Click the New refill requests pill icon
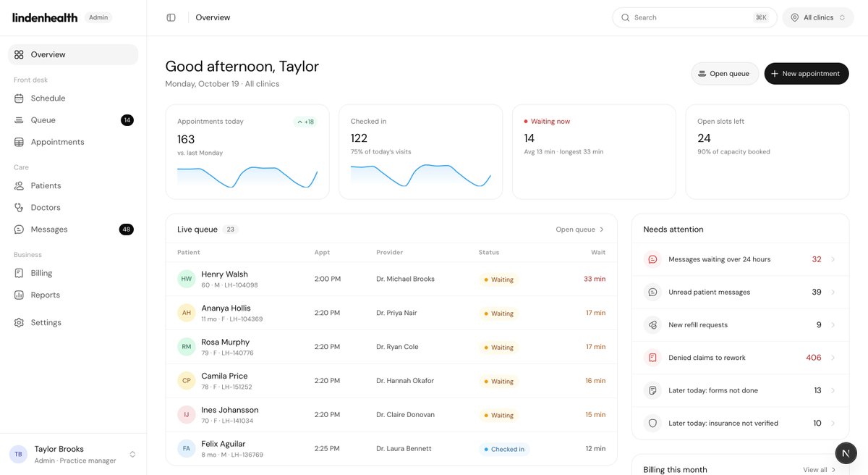This screenshot has width=868, height=475. coord(652,325)
